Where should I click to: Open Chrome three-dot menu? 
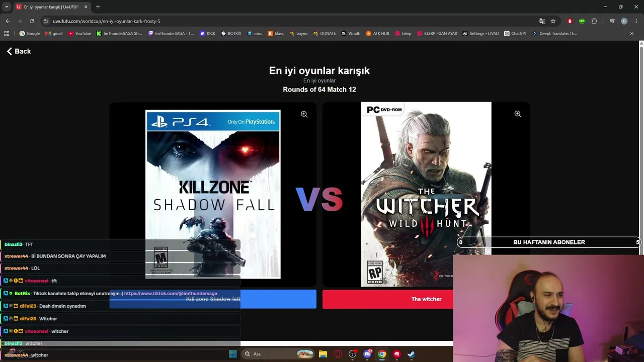636,21
